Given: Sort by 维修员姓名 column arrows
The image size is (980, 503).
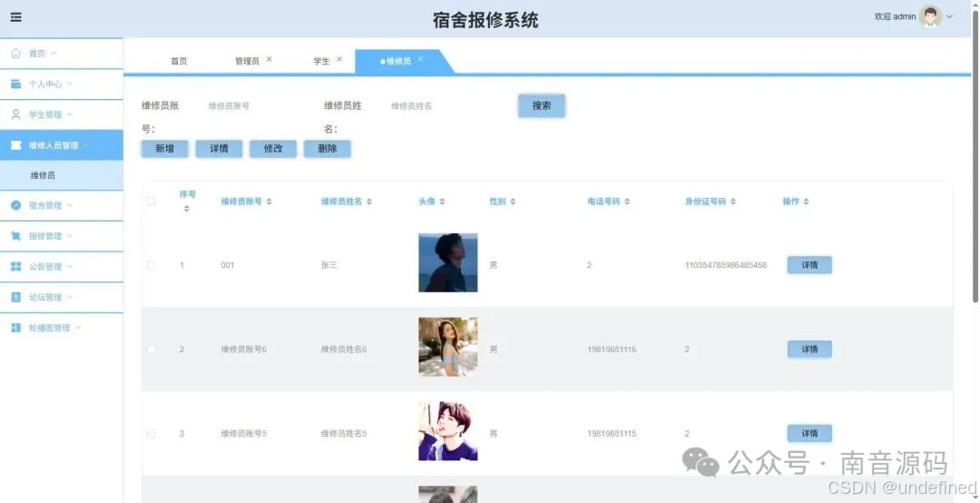Looking at the screenshot, I should pos(369,202).
